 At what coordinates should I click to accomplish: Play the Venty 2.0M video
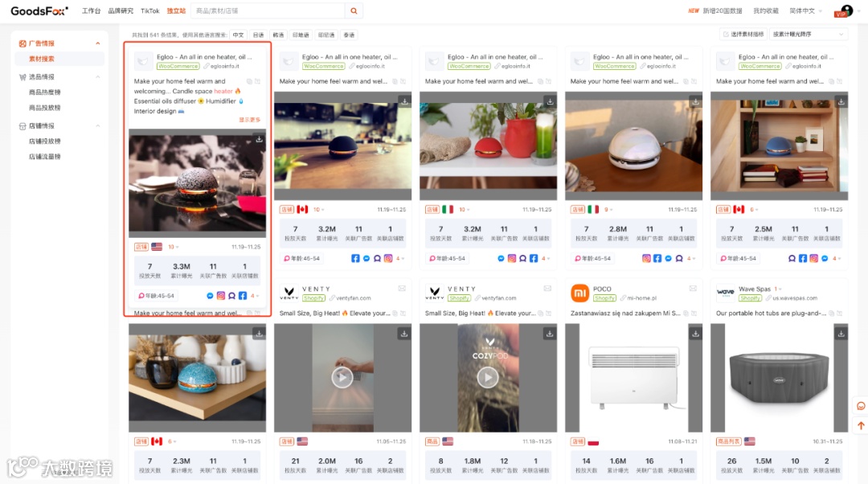342,378
